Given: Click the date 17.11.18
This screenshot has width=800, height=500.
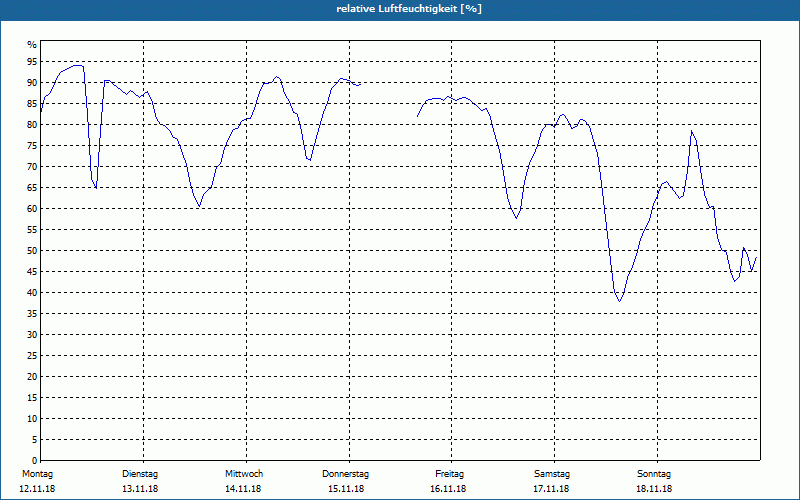Looking at the screenshot, I should tap(551, 489).
